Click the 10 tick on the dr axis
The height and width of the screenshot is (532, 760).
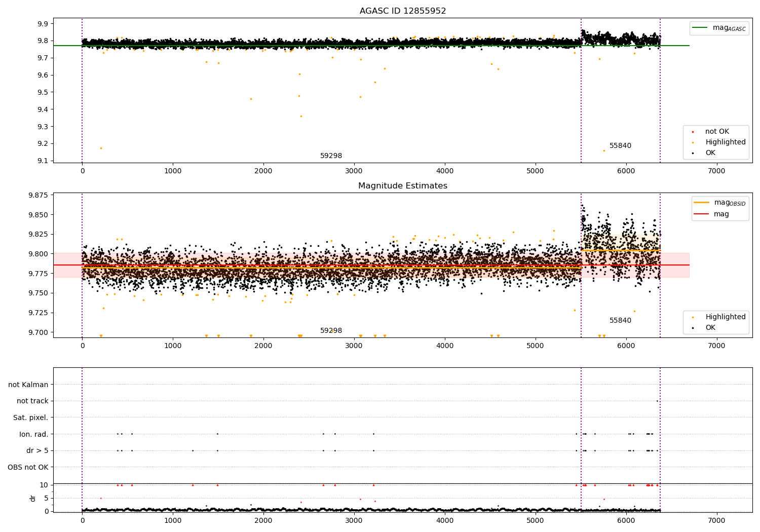pyautogui.click(x=45, y=485)
